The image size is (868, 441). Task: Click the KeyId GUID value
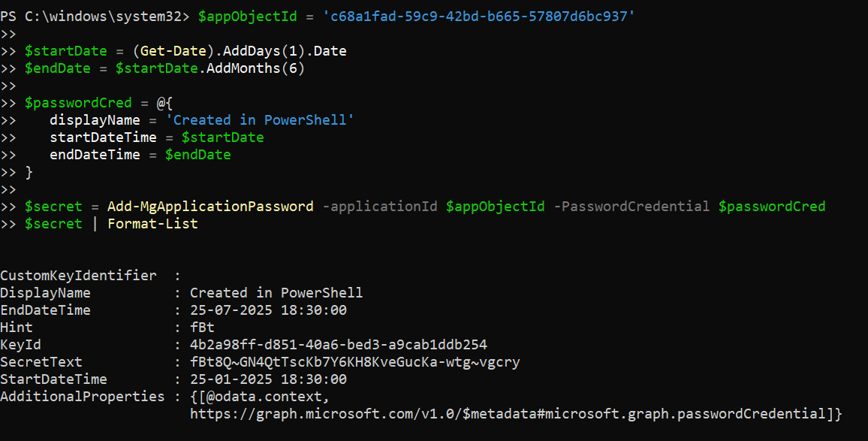click(x=338, y=345)
